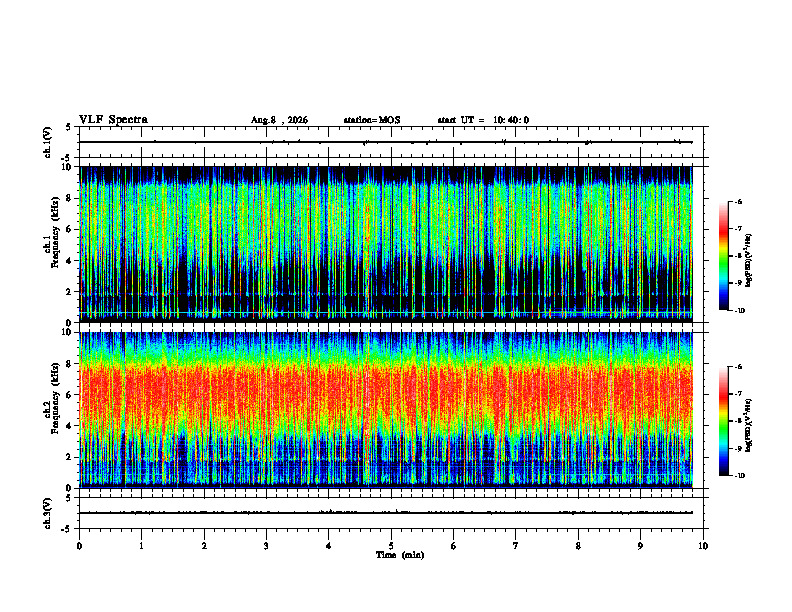Click time axis tick label "3"
The image size is (792, 612).
click(266, 546)
